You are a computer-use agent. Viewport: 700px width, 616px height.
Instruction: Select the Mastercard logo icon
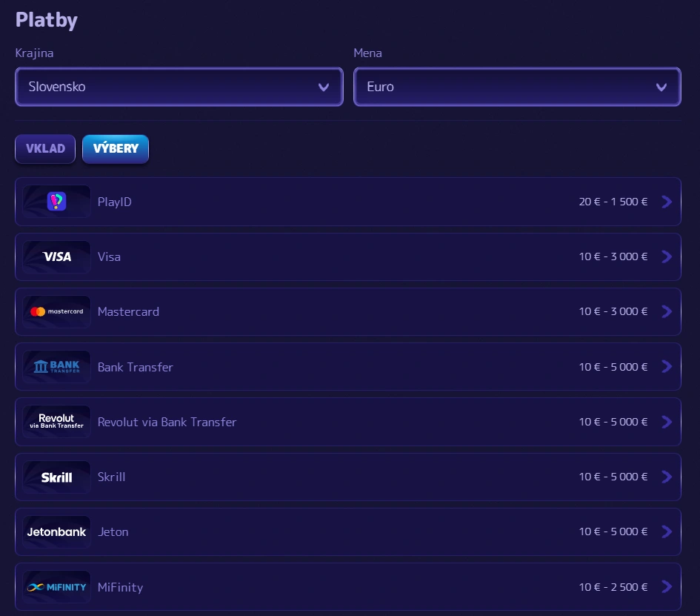pos(57,311)
